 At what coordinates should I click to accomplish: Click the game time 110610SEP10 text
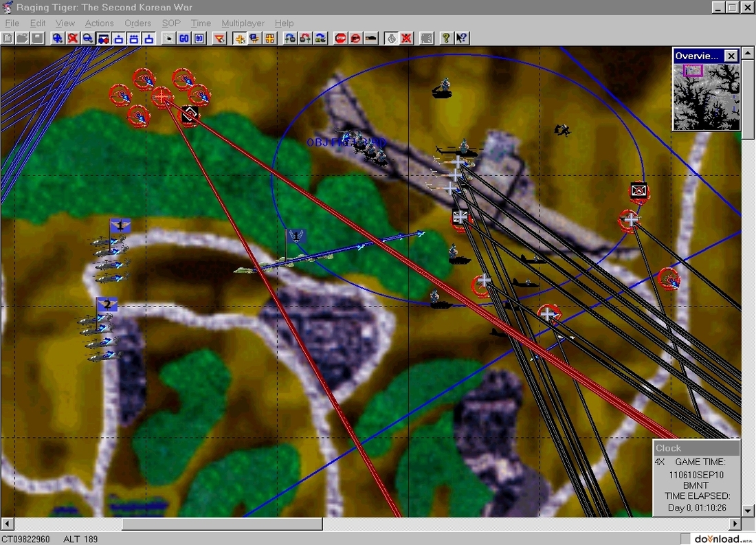point(696,475)
